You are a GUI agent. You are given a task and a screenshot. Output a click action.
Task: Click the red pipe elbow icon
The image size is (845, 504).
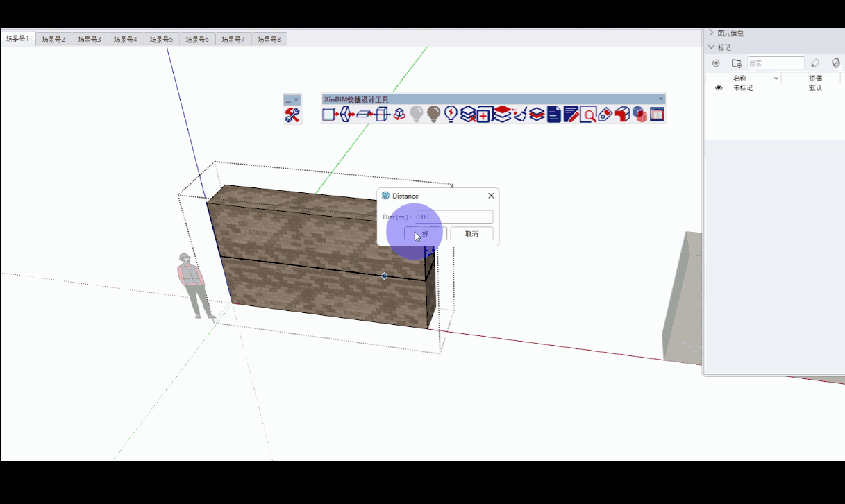622,115
